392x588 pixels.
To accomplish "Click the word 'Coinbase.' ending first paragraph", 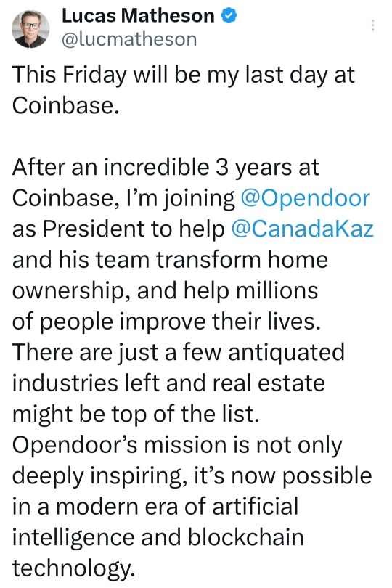I will pyautogui.click(x=65, y=105).
